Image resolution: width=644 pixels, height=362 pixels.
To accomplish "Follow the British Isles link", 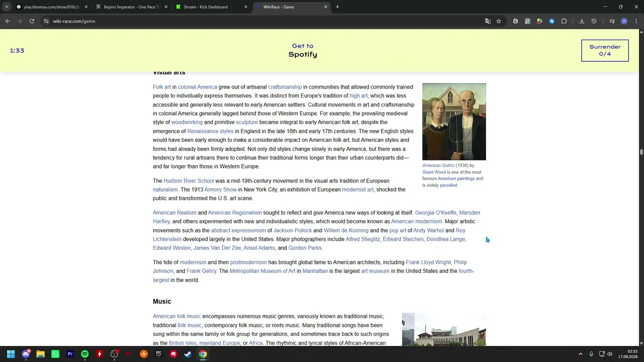I will point(183,343).
